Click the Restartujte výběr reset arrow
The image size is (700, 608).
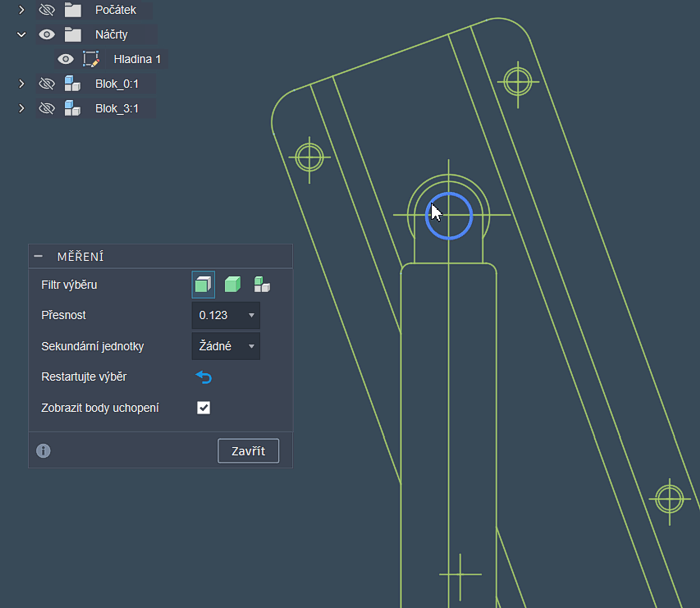(x=204, y=377)
